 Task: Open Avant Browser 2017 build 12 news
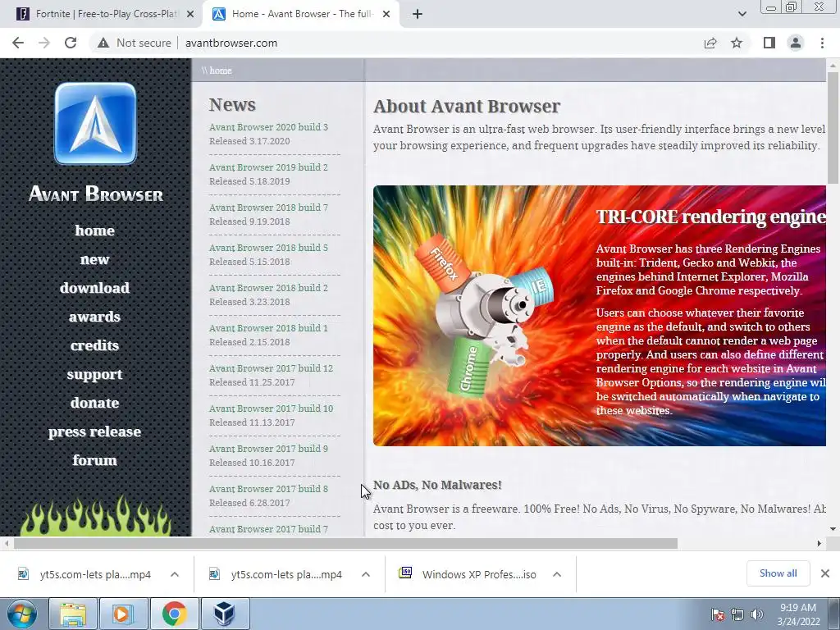pyautogui.click(x=271, y=368)
